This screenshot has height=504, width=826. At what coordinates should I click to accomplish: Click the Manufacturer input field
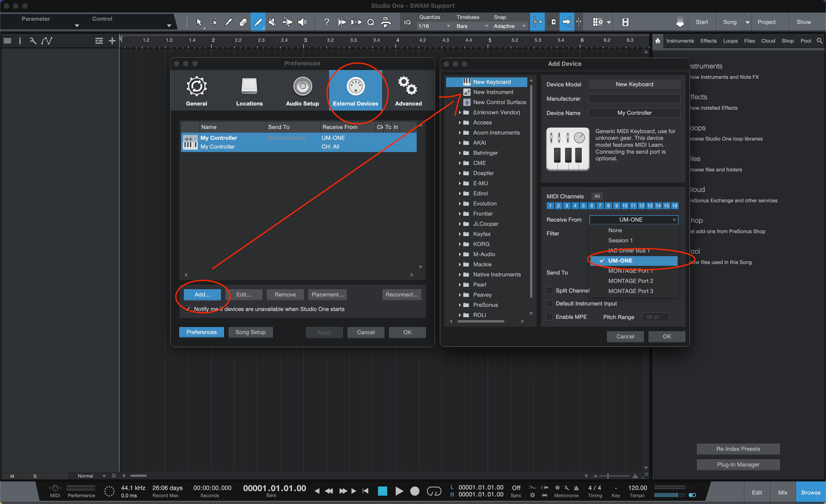tap(634, 99)
